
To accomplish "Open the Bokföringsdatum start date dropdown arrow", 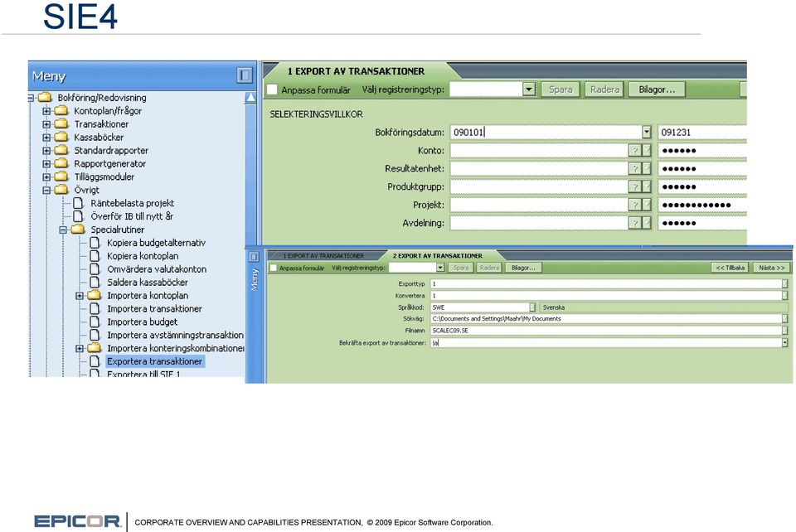I will pyautogui.click(x=646, y=133).
